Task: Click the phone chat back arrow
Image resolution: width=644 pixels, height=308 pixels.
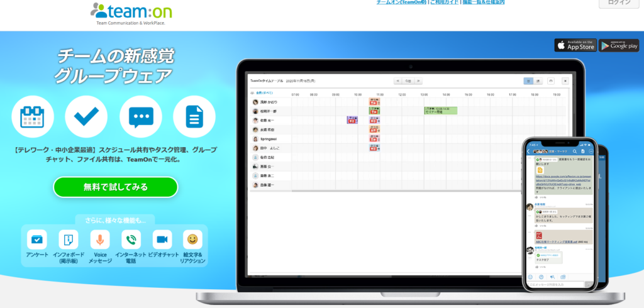Action: [x=528, y=151]
